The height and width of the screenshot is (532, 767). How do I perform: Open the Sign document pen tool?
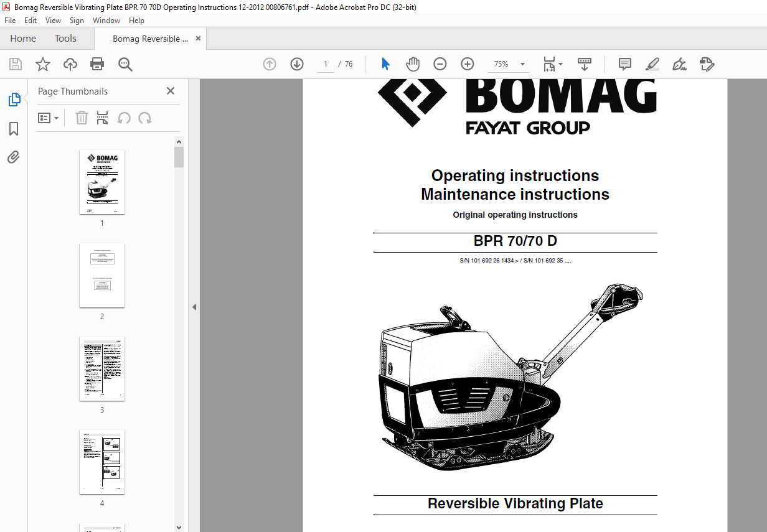680,64
